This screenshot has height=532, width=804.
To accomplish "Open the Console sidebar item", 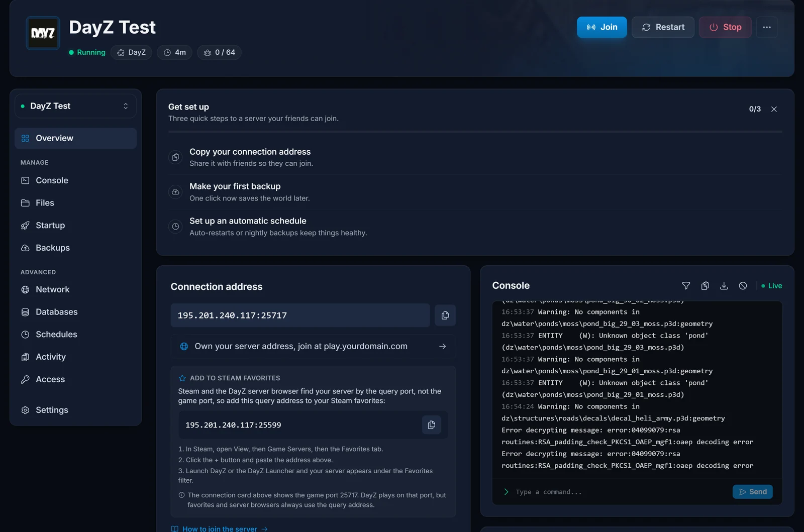I will coord(75,180).
